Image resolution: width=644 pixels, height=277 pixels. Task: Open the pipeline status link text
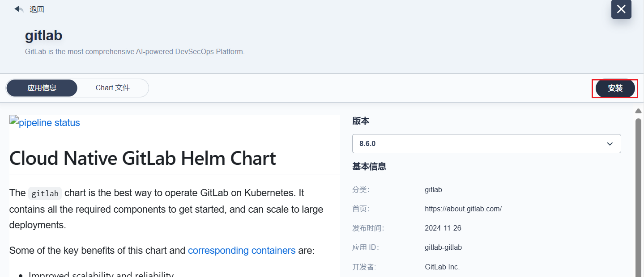49,123
